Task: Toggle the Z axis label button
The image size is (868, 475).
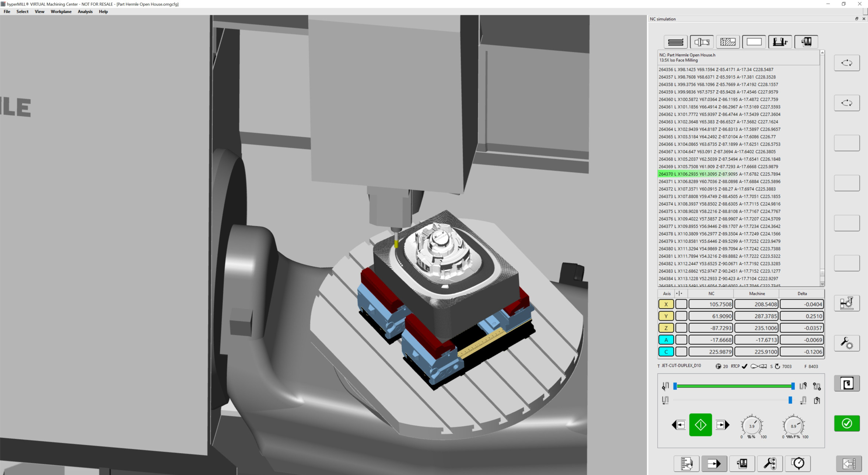Action: [666, 328]
